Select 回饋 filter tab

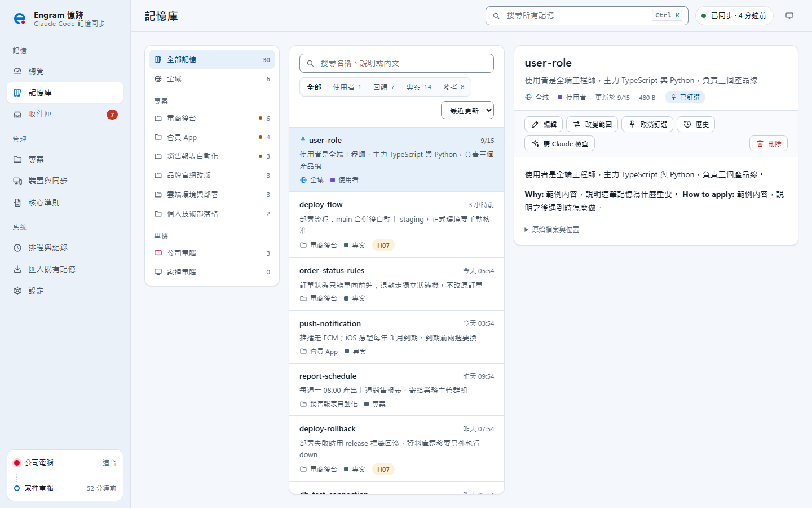point(384,87)
